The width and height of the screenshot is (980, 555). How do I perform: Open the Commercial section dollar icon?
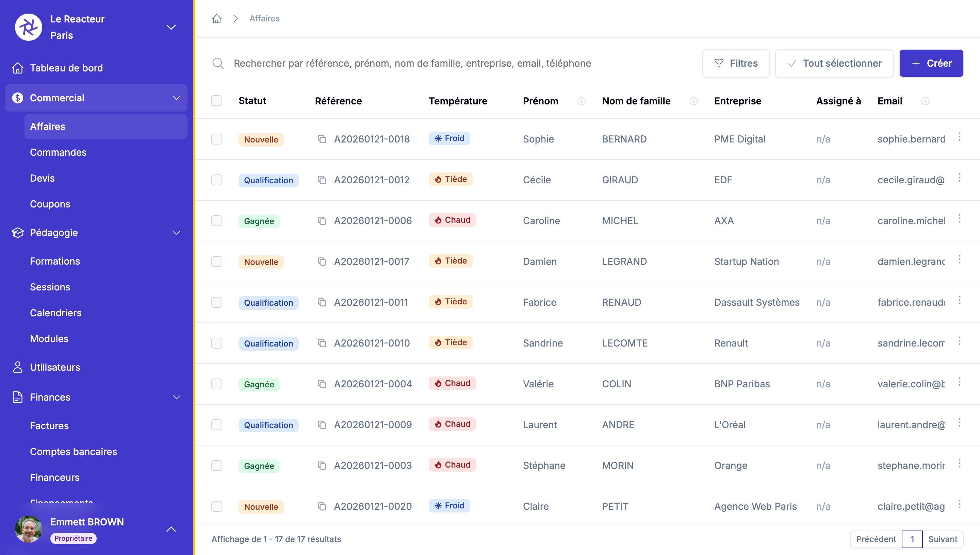(18, 98)
